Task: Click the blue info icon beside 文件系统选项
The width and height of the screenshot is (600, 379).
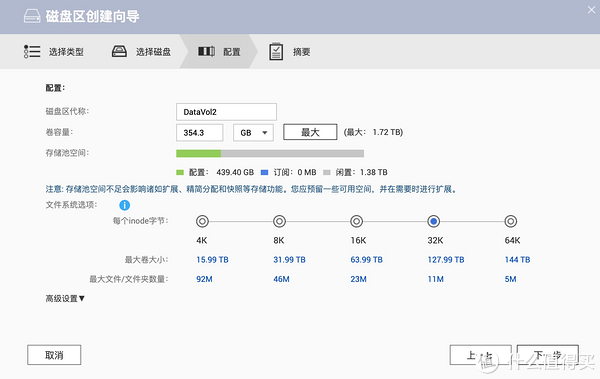Action: click(124, 205)
